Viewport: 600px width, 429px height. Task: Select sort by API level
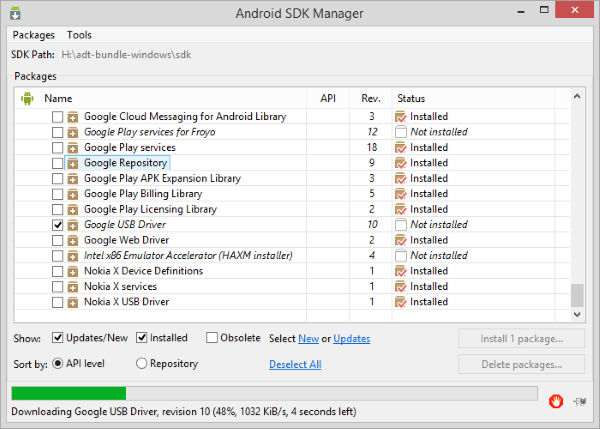(57, 363)
